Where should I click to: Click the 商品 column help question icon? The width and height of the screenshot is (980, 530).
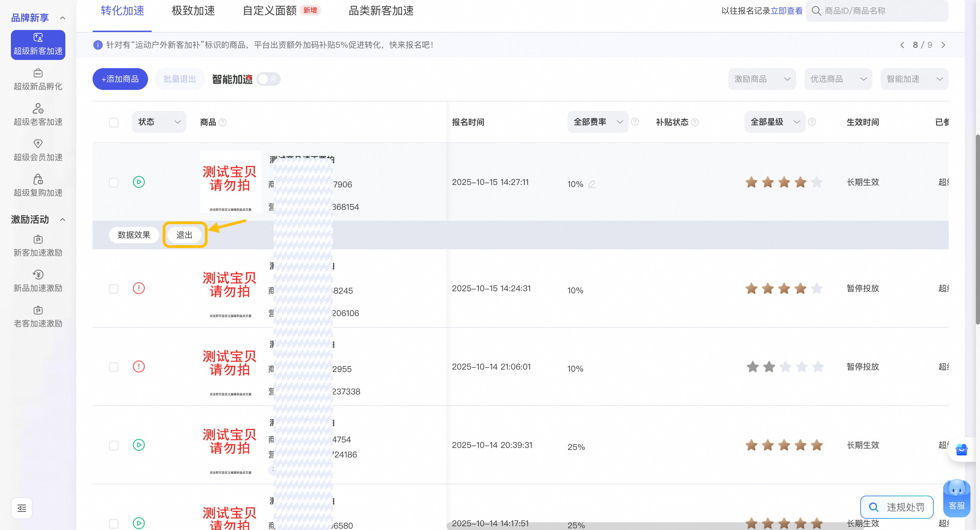(223, 122)
